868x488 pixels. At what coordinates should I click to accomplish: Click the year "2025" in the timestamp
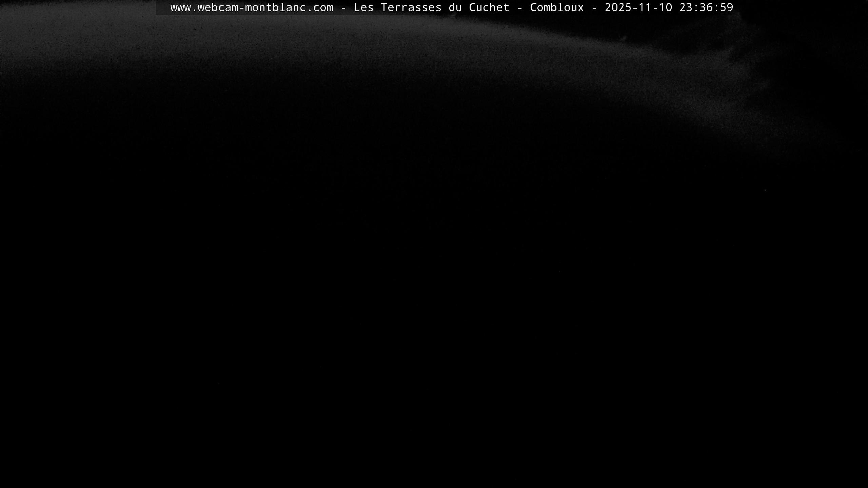click(618, 7)
